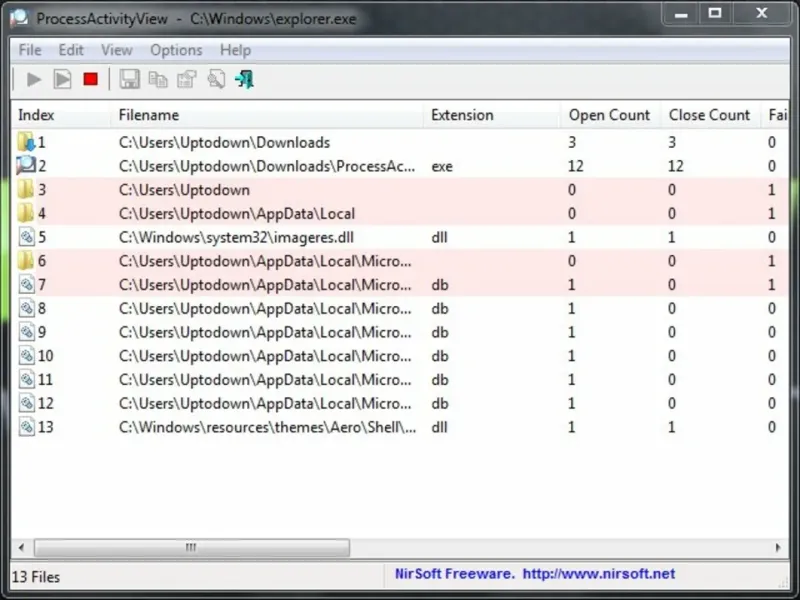Click the horizontal scrollbar left arrow

[21, 547]
